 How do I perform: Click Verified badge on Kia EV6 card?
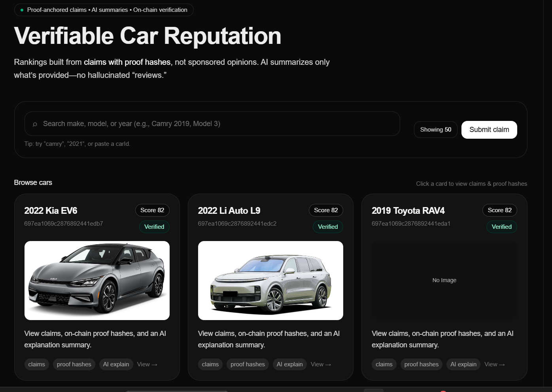(x=154, y=227)
